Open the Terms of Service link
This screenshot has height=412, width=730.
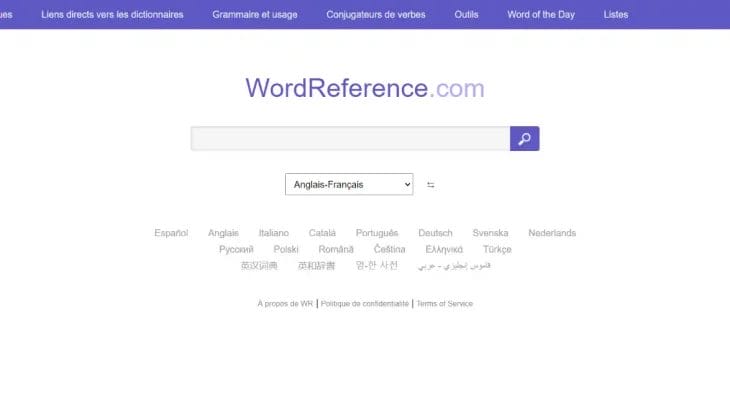[445, 304]
